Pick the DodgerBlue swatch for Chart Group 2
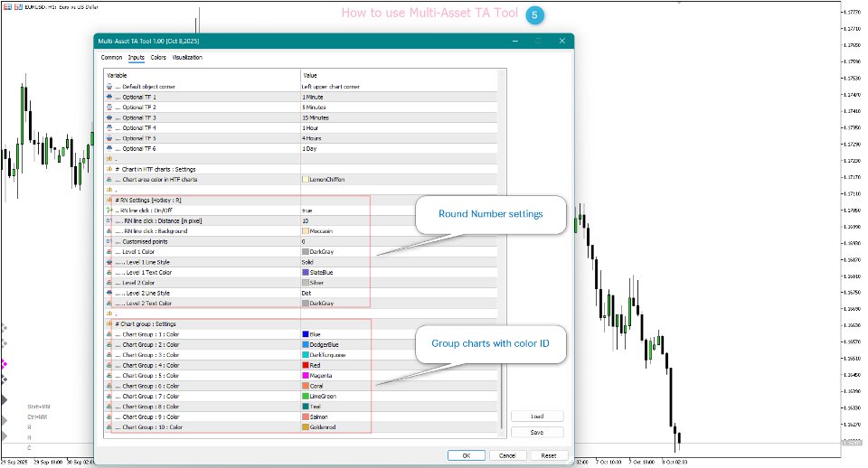868x468 pixels. point(306,344)
